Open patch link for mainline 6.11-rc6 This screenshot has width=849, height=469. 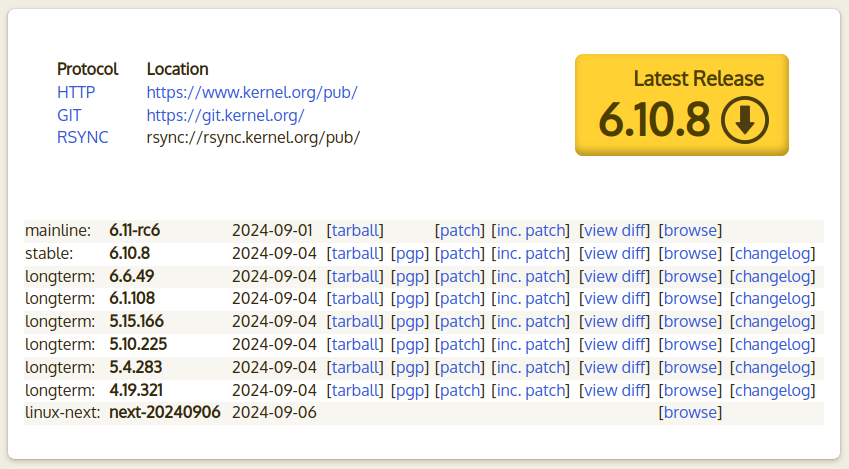pos(460,230)
